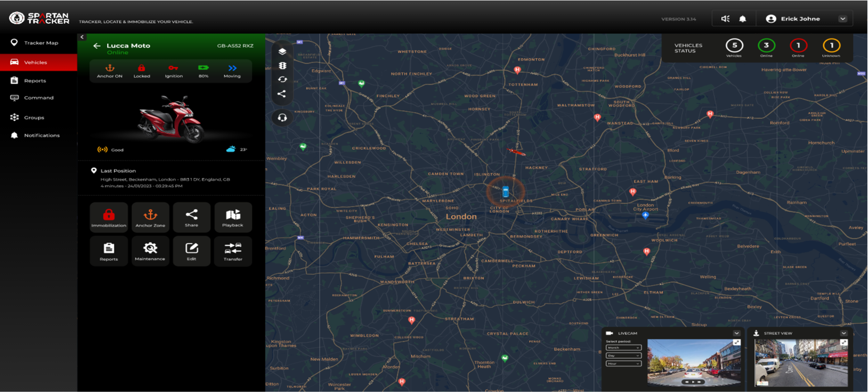
Task: Click the Spartan Tracker logo
Action: (39, 18)
